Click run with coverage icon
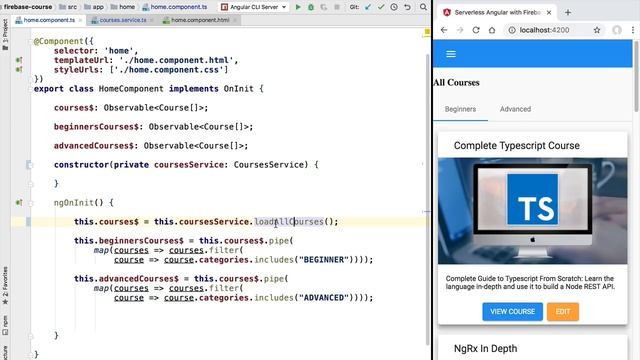Screen dimensions: 640x360 [324, 7]
